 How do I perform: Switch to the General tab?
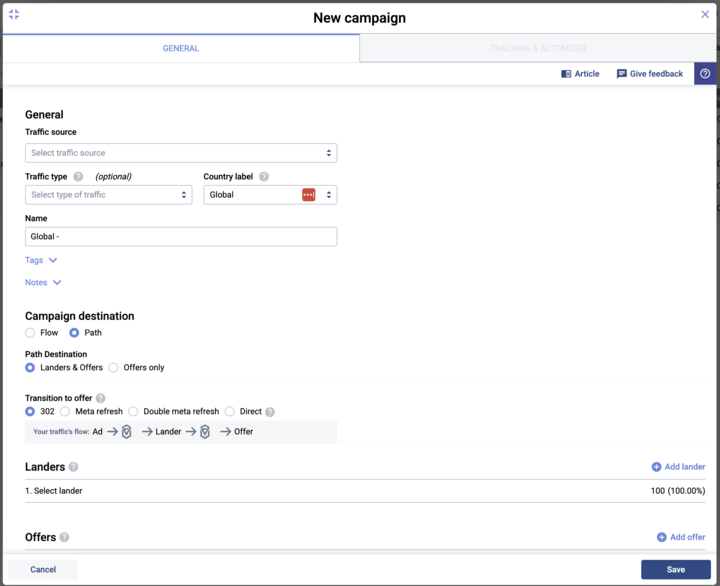(x=181, y=48)
